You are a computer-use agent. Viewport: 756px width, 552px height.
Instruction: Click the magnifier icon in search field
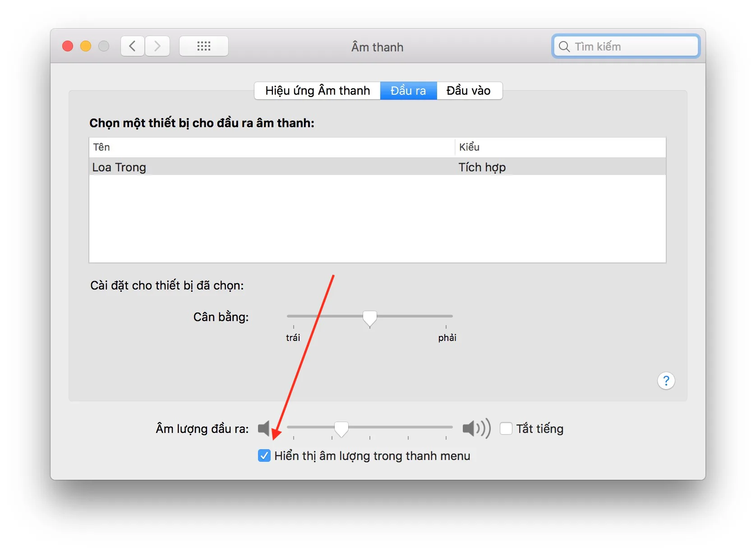pos(564,46)
